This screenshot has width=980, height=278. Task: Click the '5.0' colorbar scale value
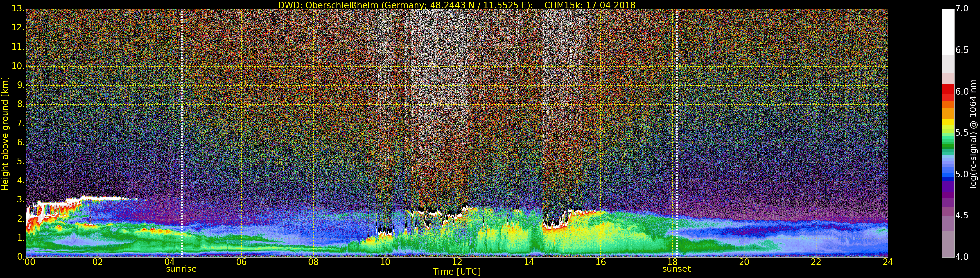(962, 174)
